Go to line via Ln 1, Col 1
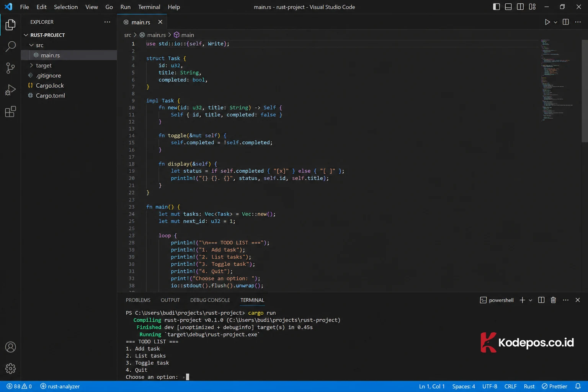This screenshot has height=392, width=588. (432, 386)
